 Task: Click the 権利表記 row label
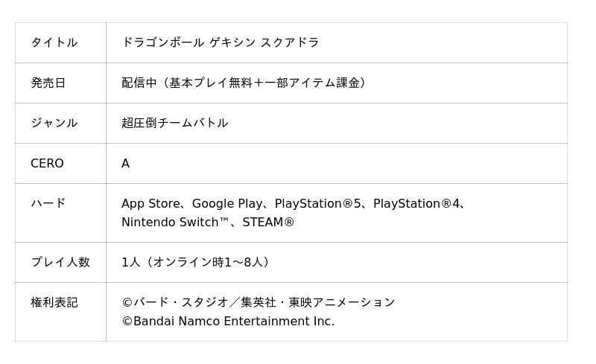(54, 302)
